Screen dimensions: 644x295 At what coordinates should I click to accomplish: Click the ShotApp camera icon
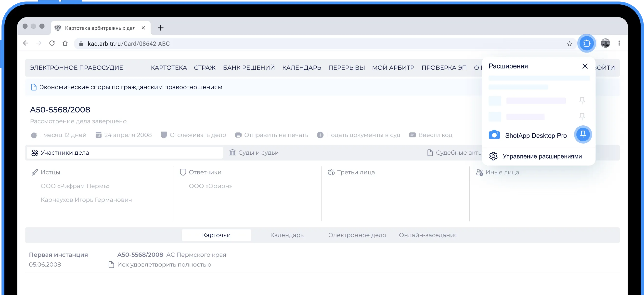(494, 135)
